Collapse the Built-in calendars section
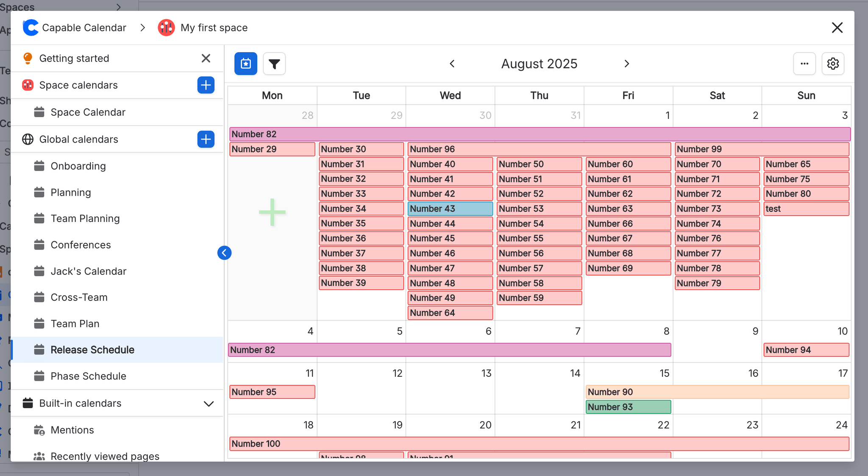The height and width of the screenshot is (476, 868). (x=209, y=403)
